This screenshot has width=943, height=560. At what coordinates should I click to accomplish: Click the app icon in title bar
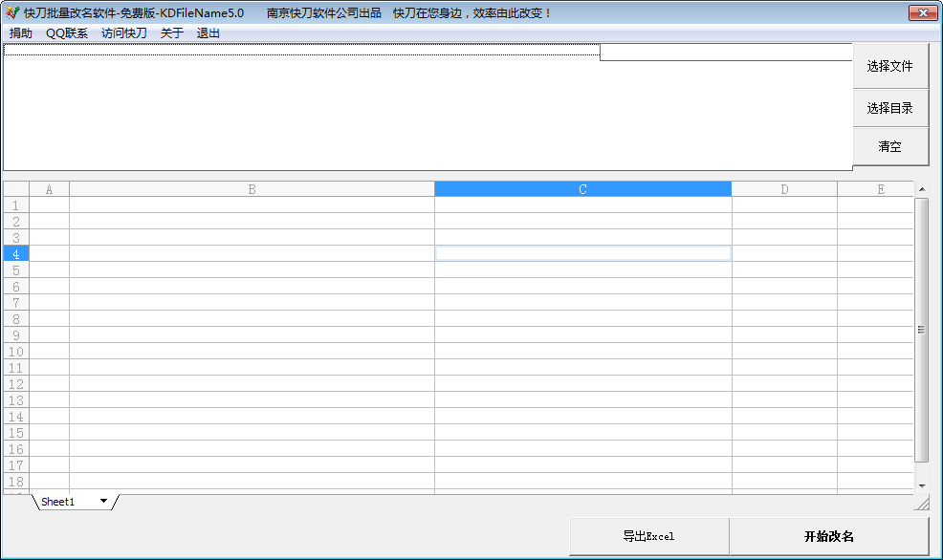[12, 12]
